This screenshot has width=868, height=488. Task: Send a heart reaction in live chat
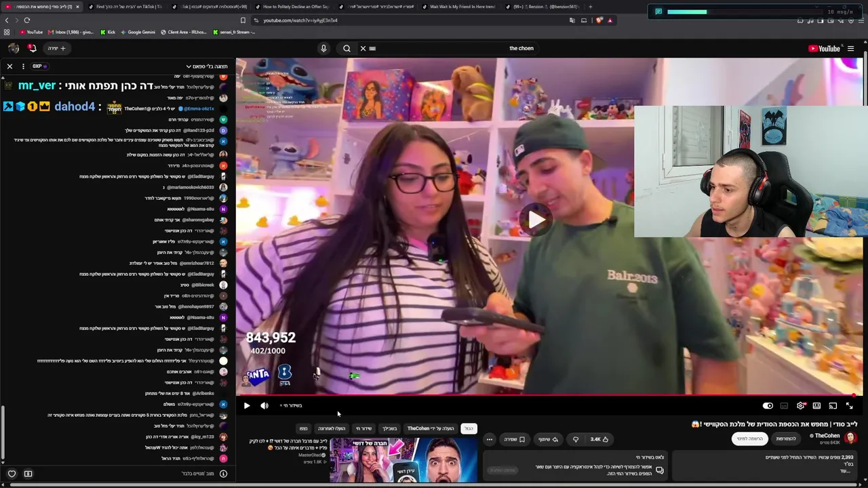coord(12,474)
